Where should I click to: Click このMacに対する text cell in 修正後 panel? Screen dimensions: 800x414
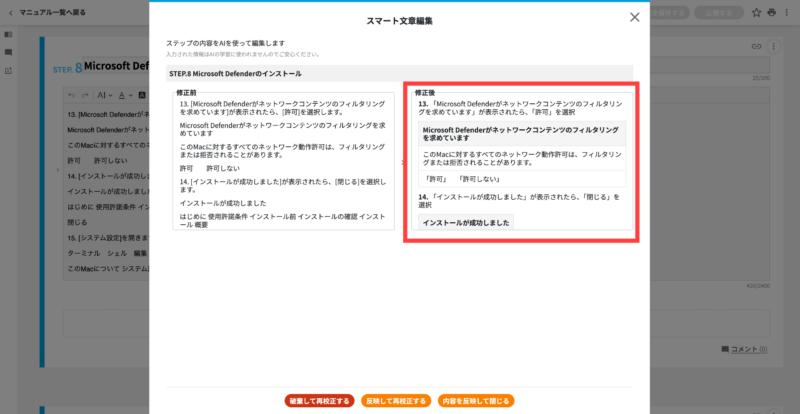[x=521, y=158]
